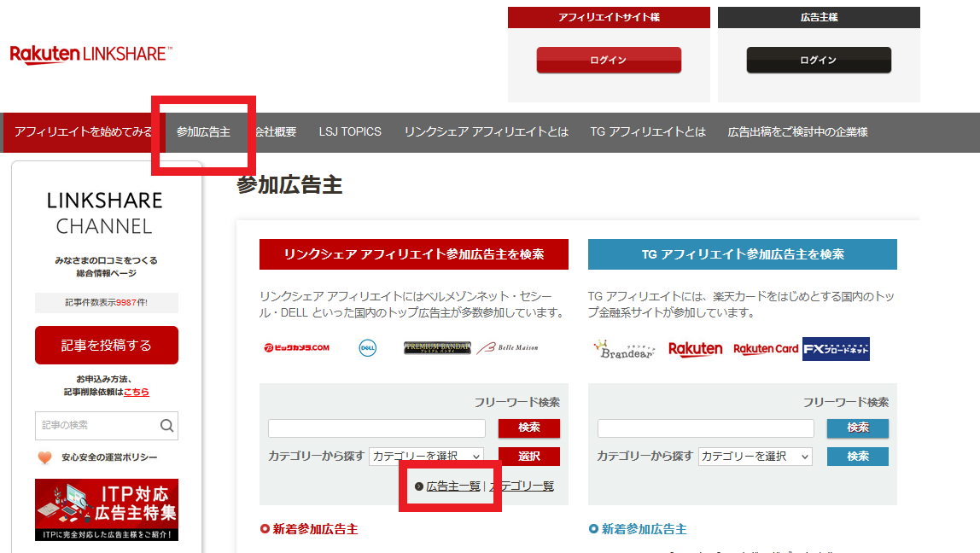
Task: Open the LinkShare category dropdown
Action: click(x=427, y=457)
